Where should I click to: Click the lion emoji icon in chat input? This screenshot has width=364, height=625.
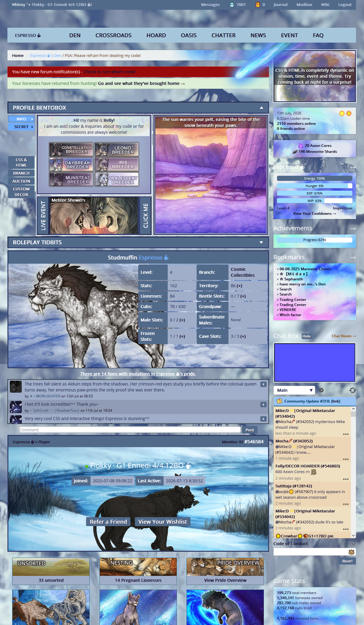pyautogui.click(x=351, y=552)
